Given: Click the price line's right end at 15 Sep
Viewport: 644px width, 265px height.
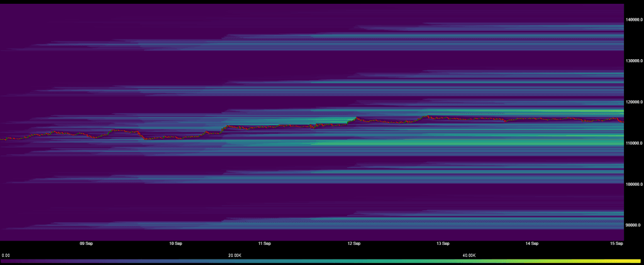Looking at the screenshot, I should 622,120.
